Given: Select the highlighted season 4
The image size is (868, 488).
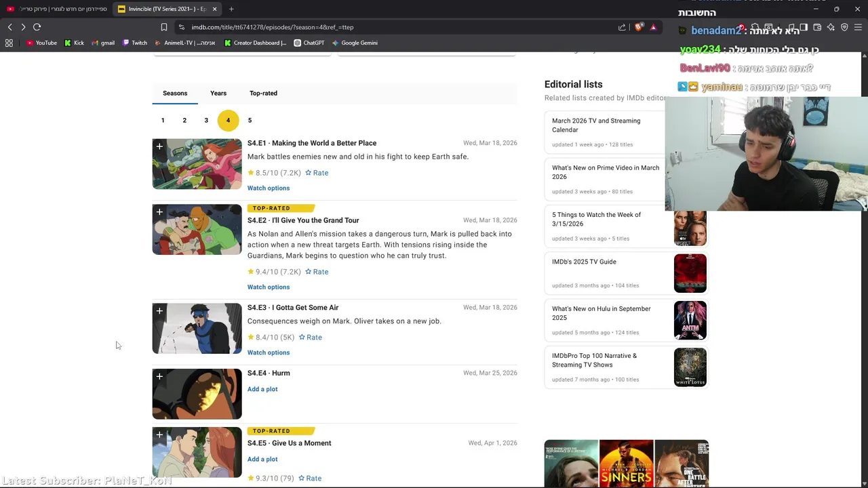Looking at the screenshot, I should [228, 121].
